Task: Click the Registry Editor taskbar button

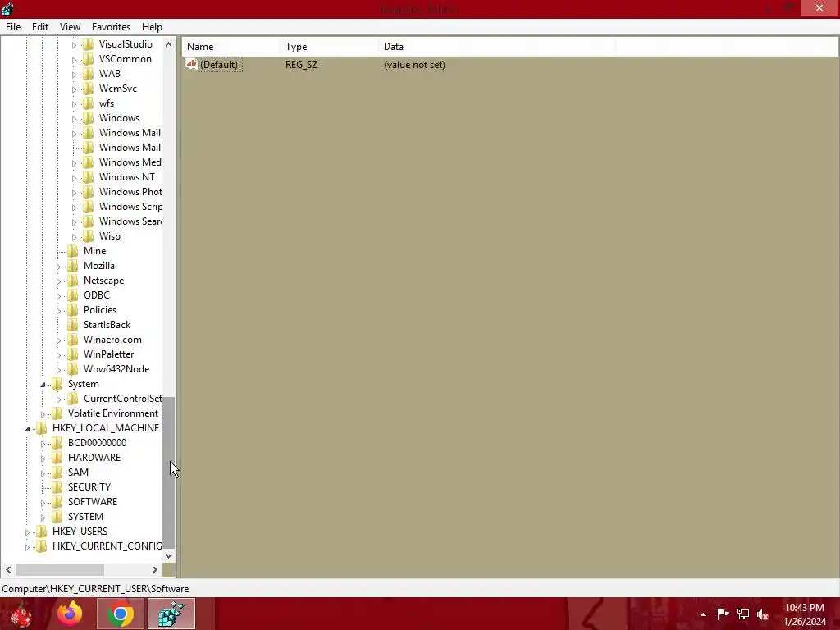Action: (171, 614)
